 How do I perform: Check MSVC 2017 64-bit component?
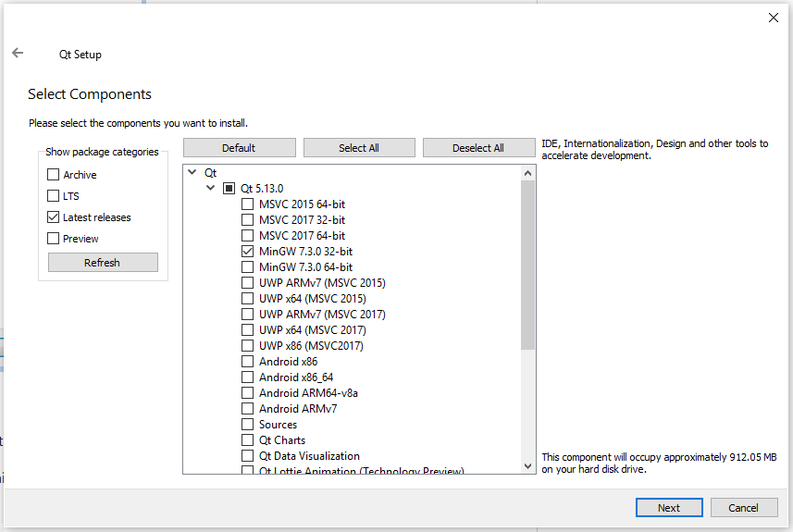pos(247,236)
